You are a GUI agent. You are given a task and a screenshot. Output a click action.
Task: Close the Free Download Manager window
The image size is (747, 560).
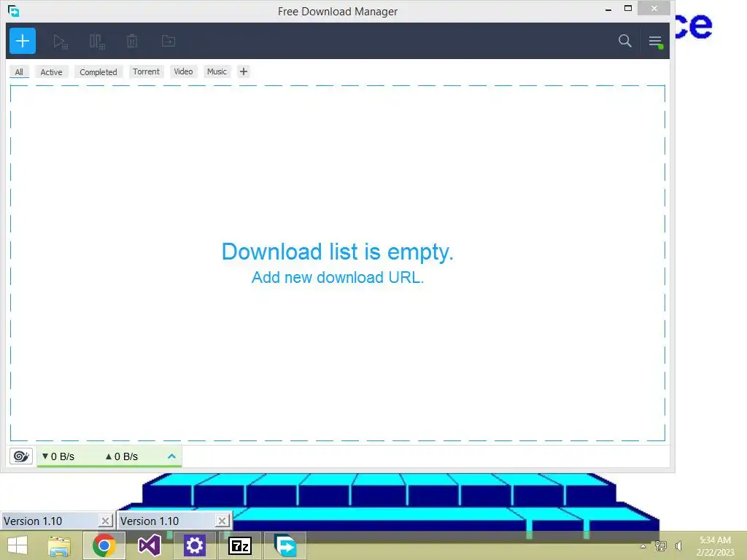click(654, 9)
